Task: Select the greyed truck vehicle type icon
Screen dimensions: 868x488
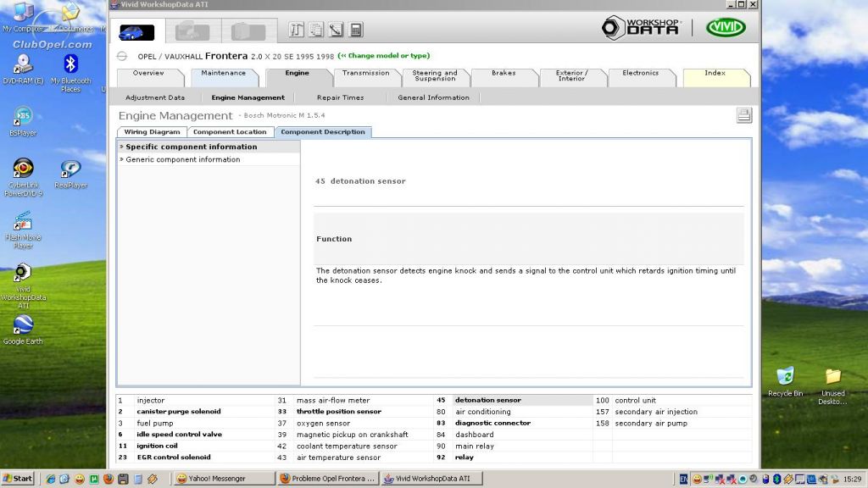Action: (x=192, y=32)
